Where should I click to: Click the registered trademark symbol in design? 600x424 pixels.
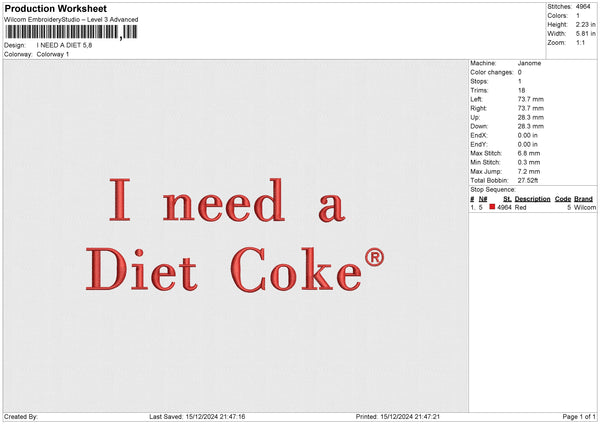[x=374, y=258]
